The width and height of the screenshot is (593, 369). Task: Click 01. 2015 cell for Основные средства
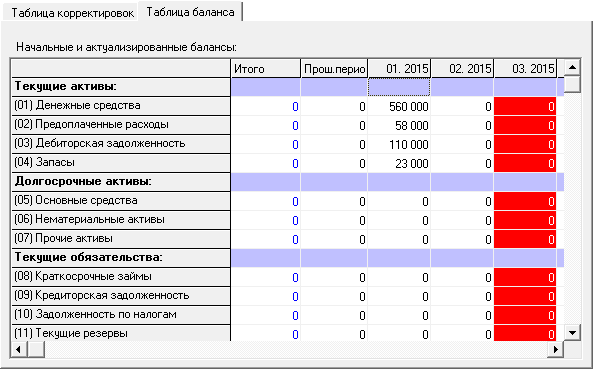399,201
